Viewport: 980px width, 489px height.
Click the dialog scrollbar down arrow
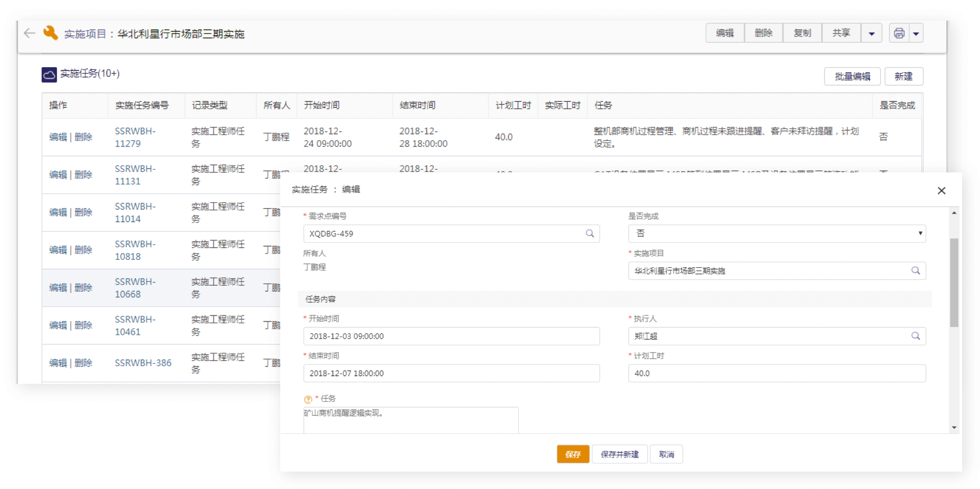coord(954,428)
